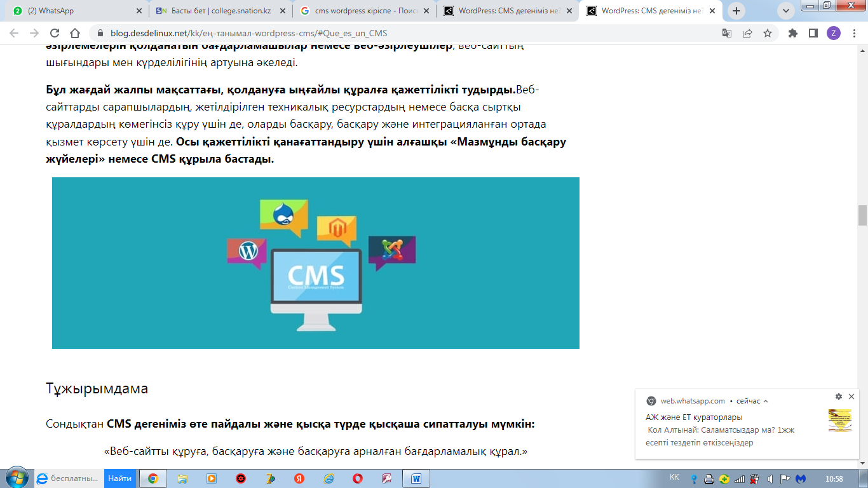Open the taskbar clock showing 10:58

pyautogui.click(x=834, y=478)
